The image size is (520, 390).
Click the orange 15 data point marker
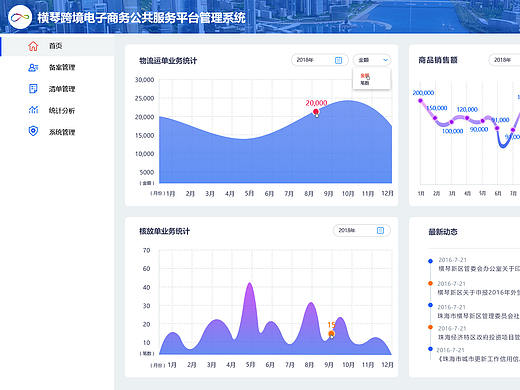[331, 333]
